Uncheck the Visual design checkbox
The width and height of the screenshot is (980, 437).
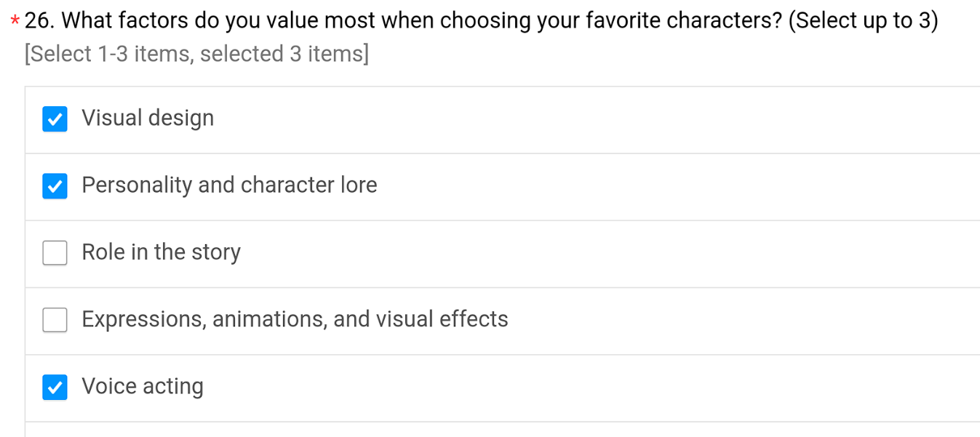point(55,119)
